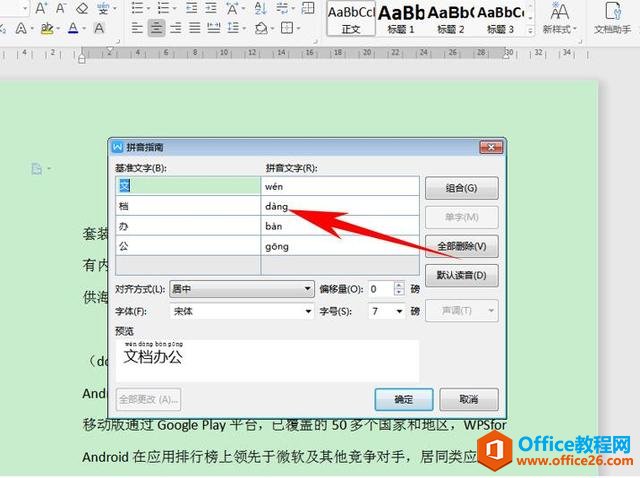Apply distributed alignment
Viewport: 640px width, 478px height.
click(x=214, y=28)
